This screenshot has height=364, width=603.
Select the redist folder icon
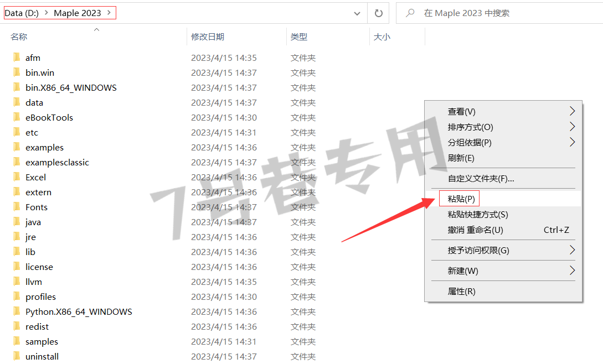click(x=17, y=326)
